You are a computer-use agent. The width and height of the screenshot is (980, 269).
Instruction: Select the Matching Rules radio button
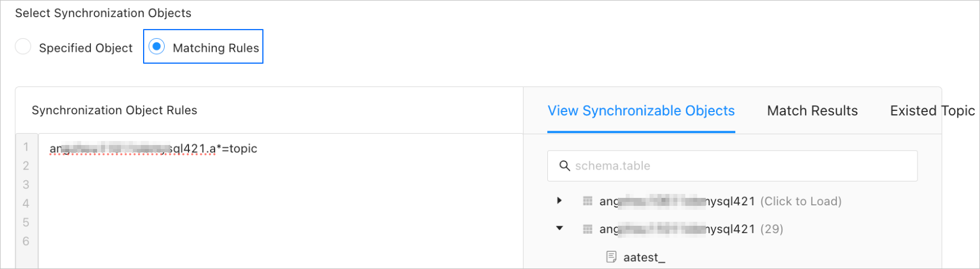pos(157,47)
